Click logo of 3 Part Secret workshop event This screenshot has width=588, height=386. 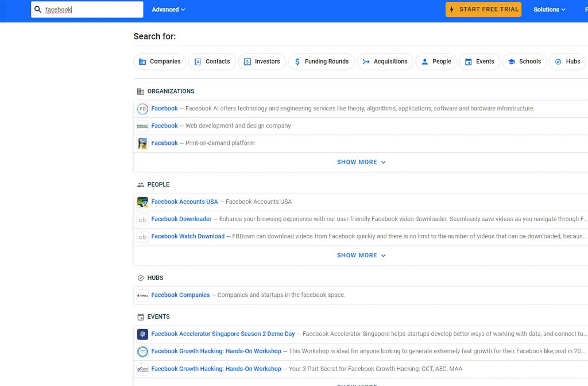point(142,369)
